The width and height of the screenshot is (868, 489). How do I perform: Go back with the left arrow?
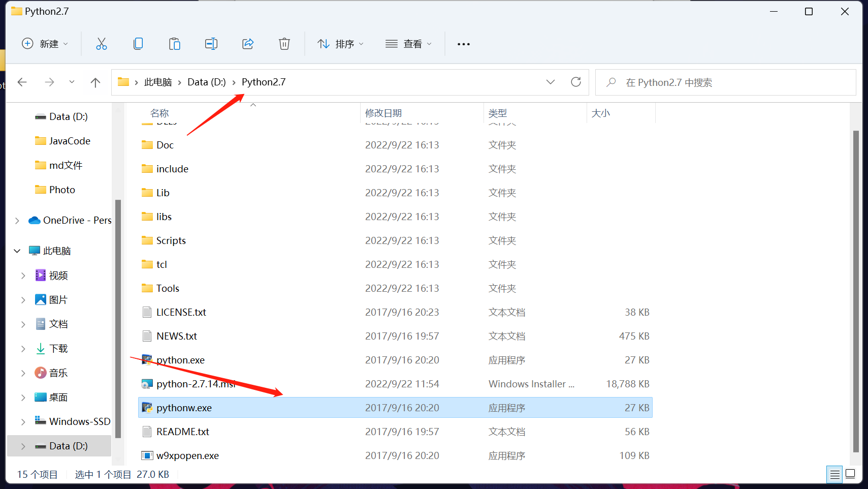pos(22,82)
